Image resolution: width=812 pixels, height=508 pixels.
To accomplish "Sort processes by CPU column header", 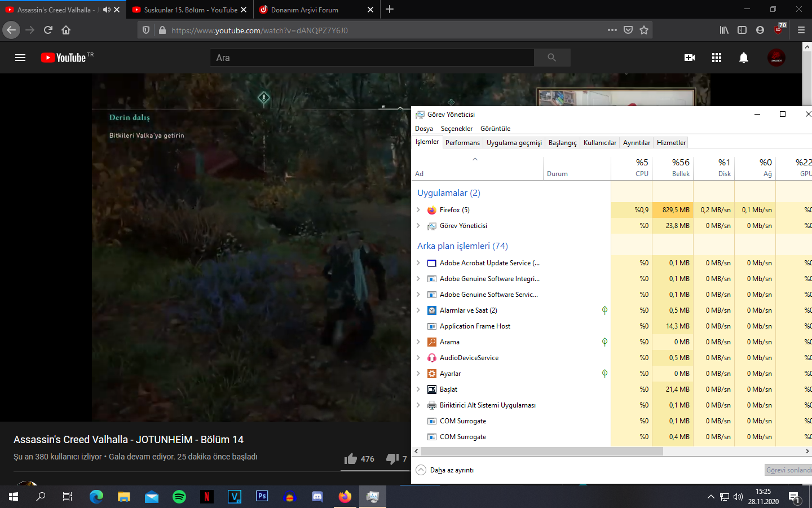I will point(632,167).
